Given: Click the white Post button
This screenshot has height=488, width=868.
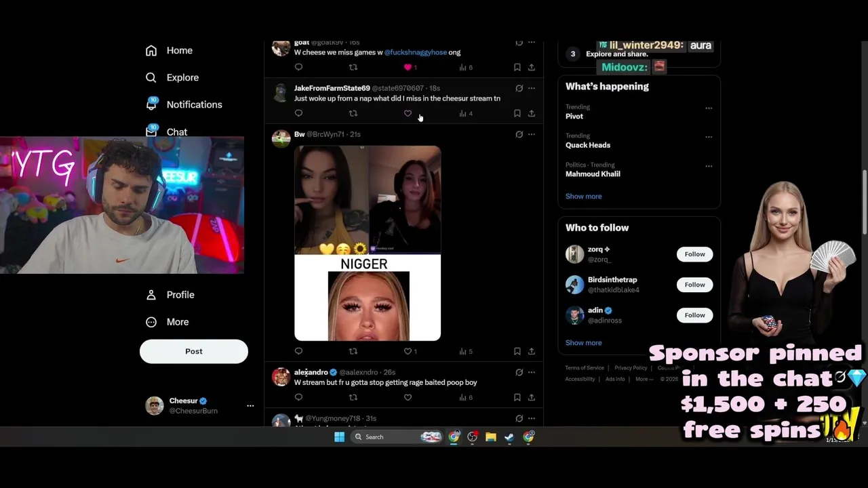Looking at the screenshot, I should click(x=194, y=351).
